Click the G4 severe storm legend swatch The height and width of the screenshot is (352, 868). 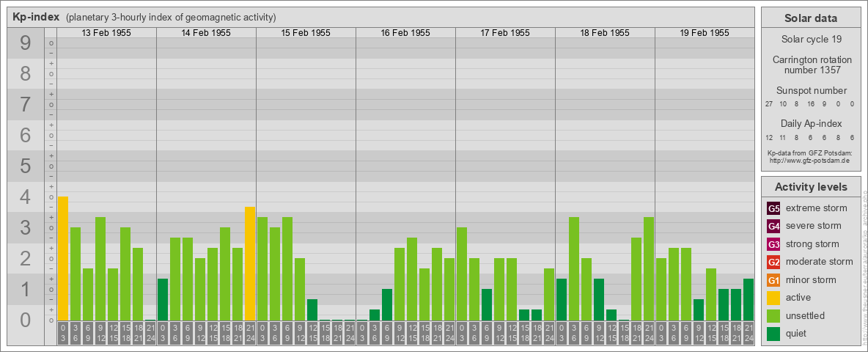(773, 226)
